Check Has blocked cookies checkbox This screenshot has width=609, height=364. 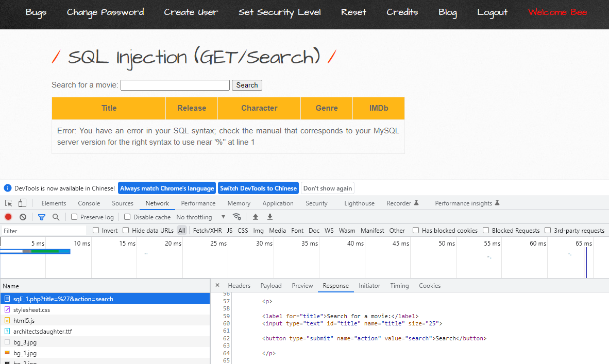click(416, 230)
